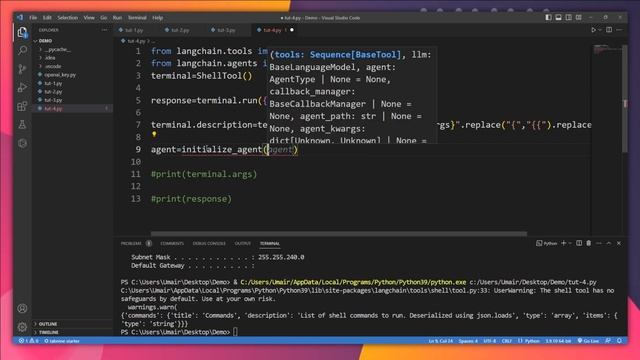Click the light bulb code action
640x360 pixels.
coord(154,134)
